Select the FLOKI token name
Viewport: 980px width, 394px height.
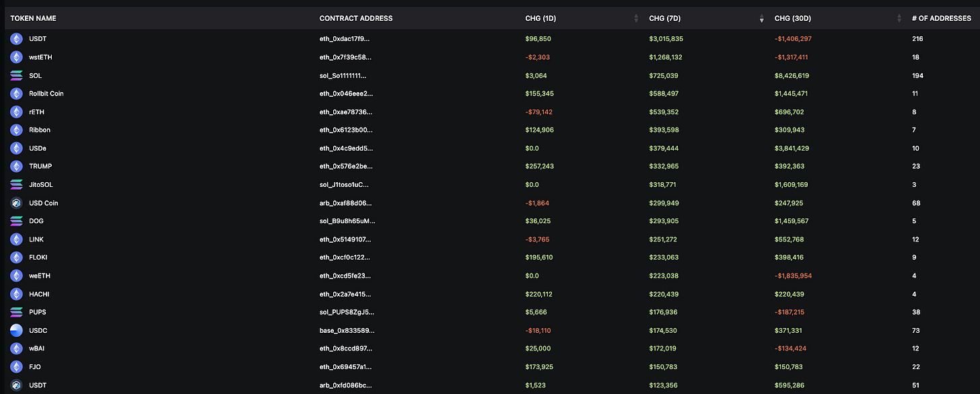click(38, 258)
